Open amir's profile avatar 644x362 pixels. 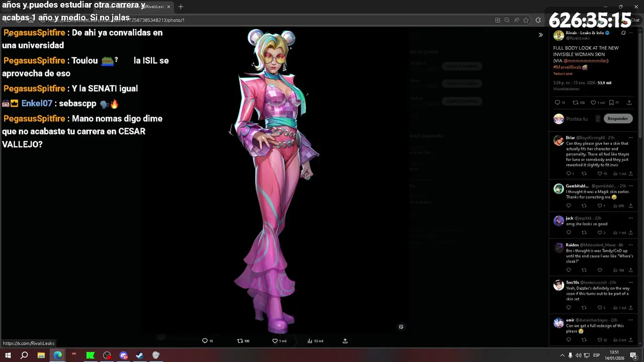[558, 323]
